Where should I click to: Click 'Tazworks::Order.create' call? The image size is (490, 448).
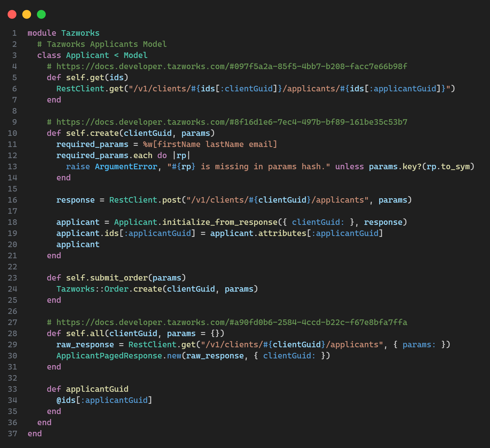tap(109, 289)
